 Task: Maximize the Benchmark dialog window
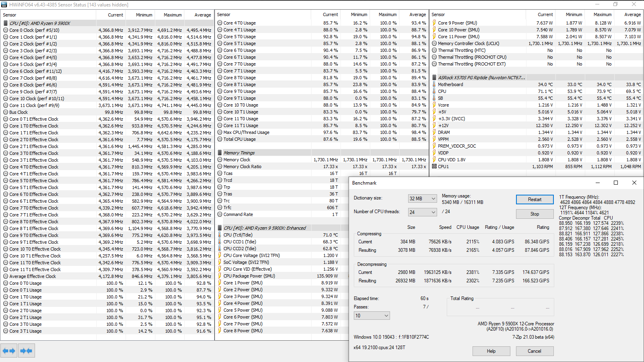(x=615, y=183)
